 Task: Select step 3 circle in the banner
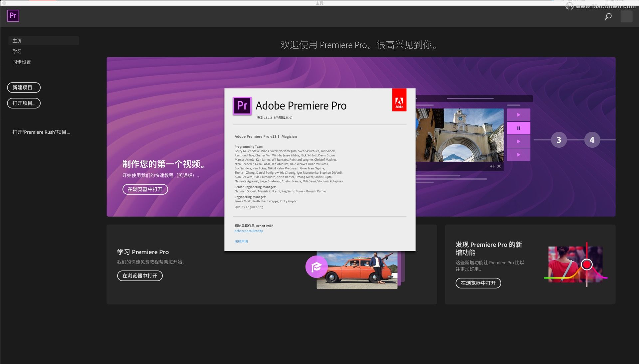(559, 140)
